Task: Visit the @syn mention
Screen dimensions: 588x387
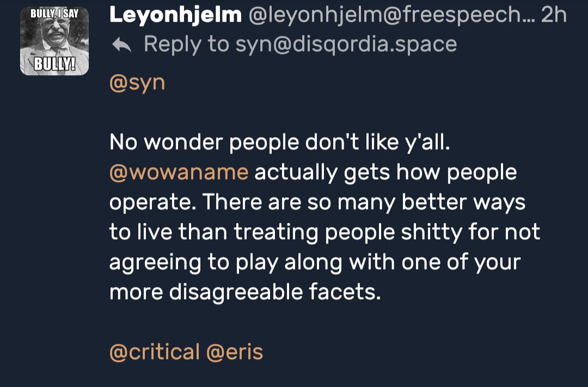Action: point(137,83)
